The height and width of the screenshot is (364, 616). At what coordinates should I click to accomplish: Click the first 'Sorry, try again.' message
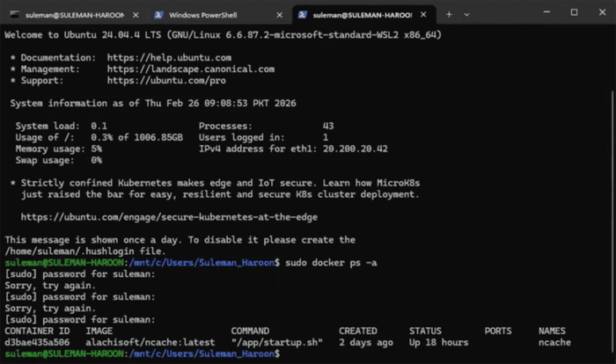[x=50, y=286]
